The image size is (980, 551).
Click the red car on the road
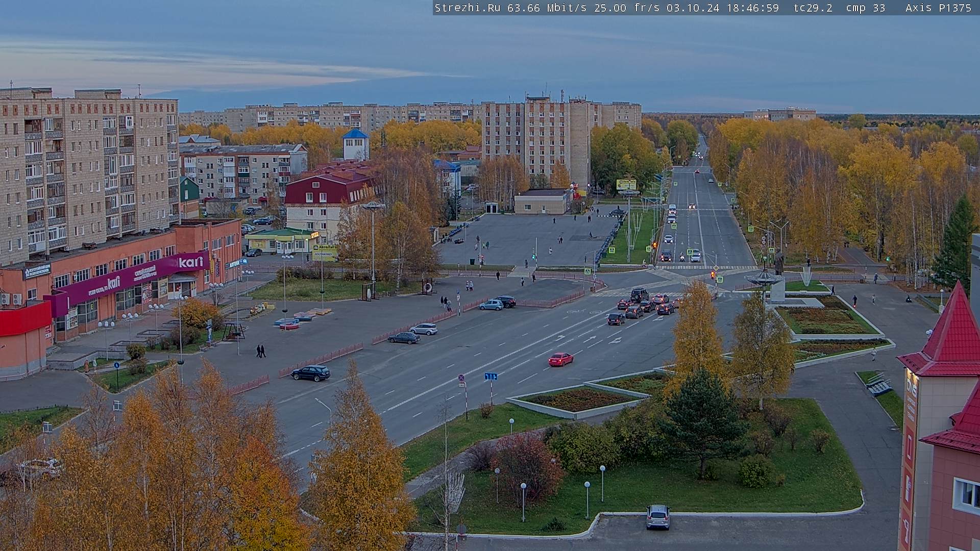tap(560, 359)
